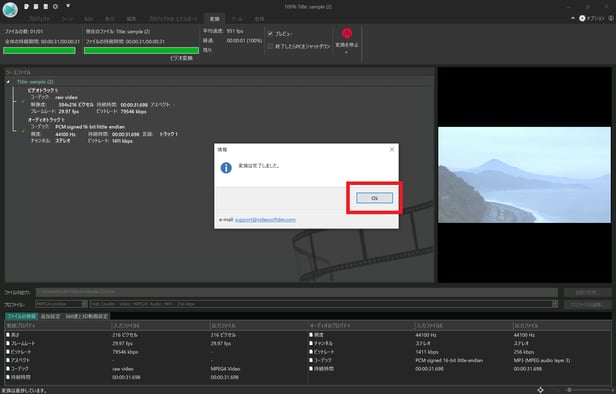616x394 pixels.
Task: Open the first プロジェクト ribbon tab
Action: (39, 19)
